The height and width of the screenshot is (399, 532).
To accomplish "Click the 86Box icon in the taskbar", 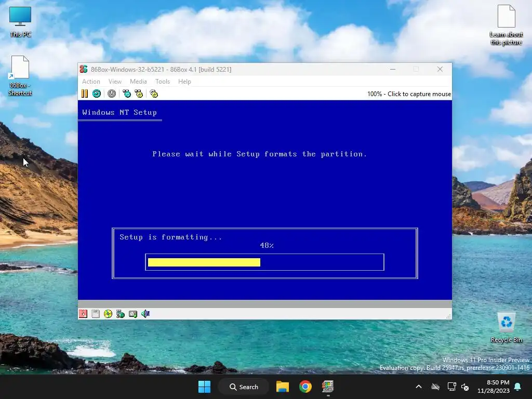I will (328, 387).
